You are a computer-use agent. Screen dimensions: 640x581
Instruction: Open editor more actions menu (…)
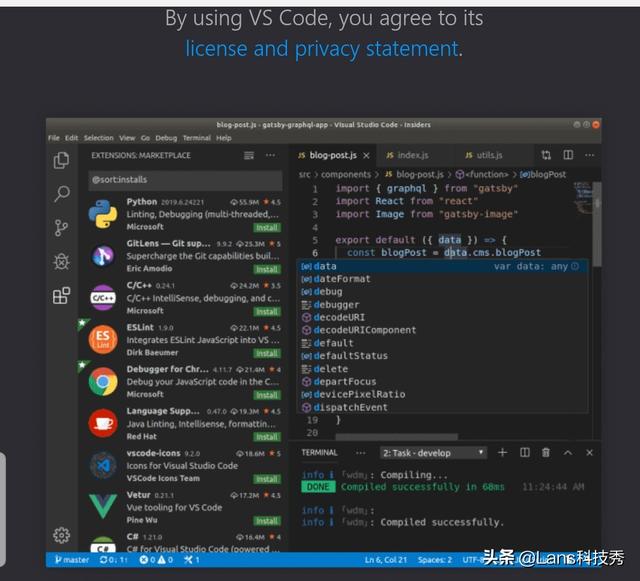(589, 155)
